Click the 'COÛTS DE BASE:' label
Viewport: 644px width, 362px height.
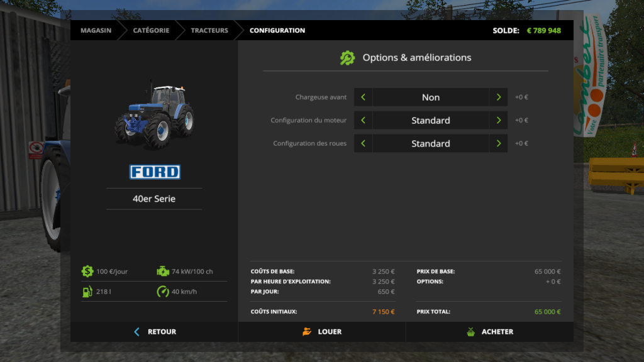click(273, 271)
